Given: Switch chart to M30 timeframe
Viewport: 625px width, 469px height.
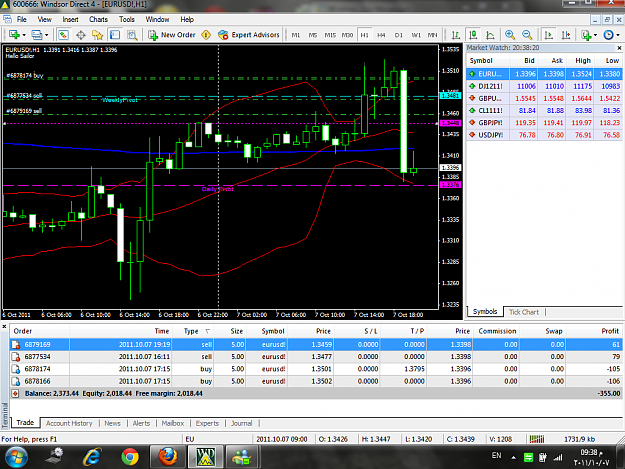Looking at the screenshot, I should pyautogui.click(x=347, y=35).
